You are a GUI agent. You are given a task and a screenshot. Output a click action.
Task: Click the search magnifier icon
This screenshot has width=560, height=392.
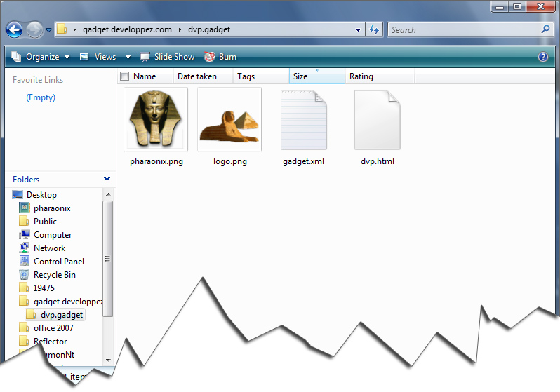pos(546,30)
